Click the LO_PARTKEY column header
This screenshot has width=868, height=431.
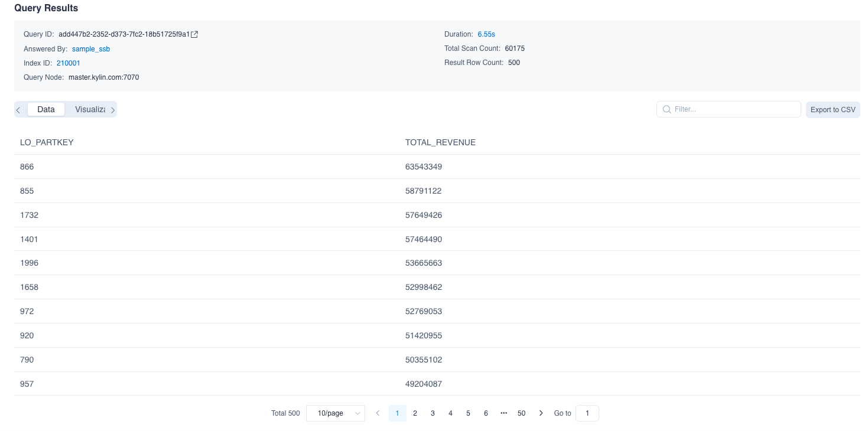pyautogui.click(x=47, y=142)
